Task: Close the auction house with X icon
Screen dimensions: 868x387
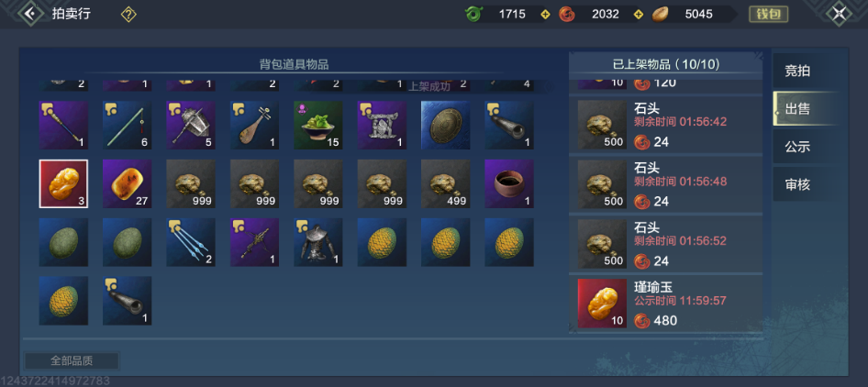Action: click(x=840, y=14)
